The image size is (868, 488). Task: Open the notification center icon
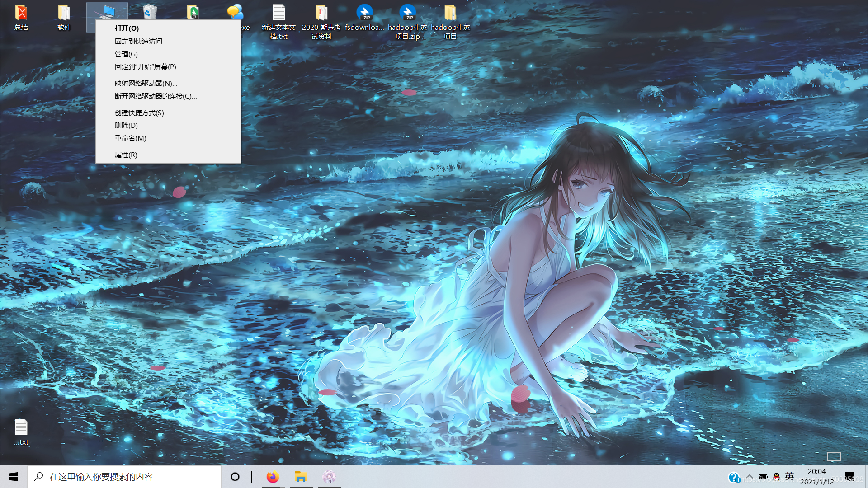pyautogui.click(x=849, y=477)
